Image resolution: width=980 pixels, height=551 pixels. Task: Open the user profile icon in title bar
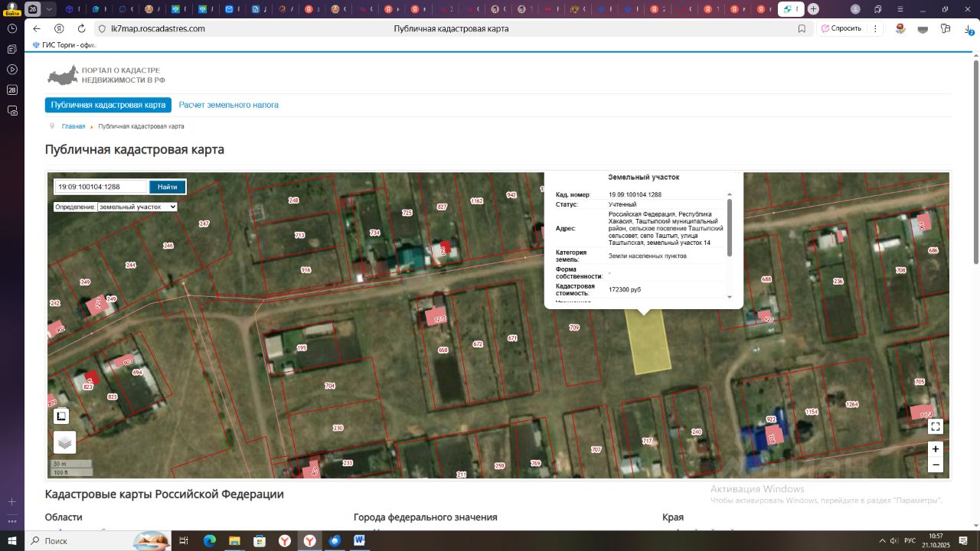coord(855,9)
